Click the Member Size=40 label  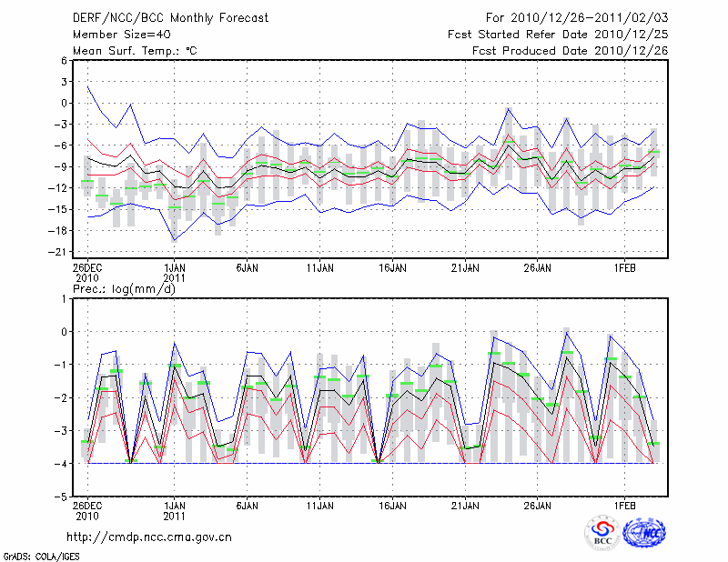click(x=116, y=35)
